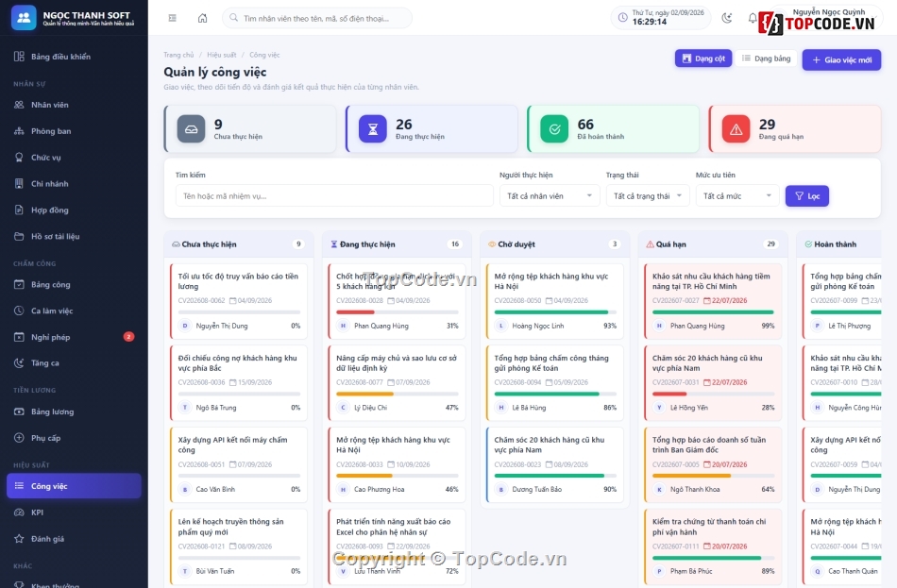Switch to 'Dạng bảng' table view
Screen dimensions: 897x588
tap(766, 59)
